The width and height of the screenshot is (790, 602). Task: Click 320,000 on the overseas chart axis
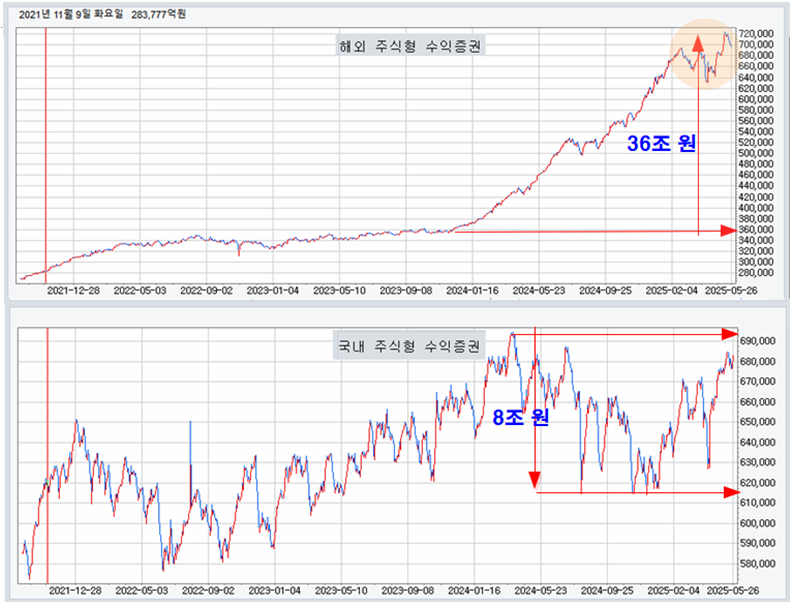tap(756, 251)
